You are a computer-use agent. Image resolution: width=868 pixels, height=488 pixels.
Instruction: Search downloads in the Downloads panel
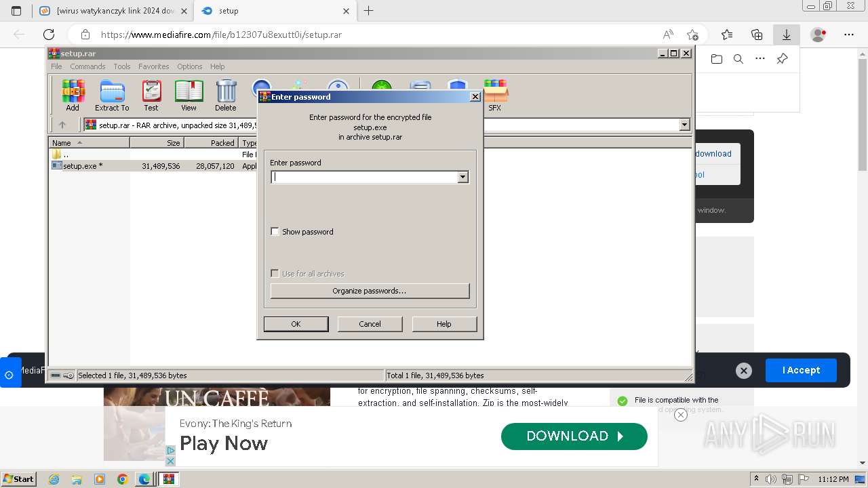tap(738, 59)
